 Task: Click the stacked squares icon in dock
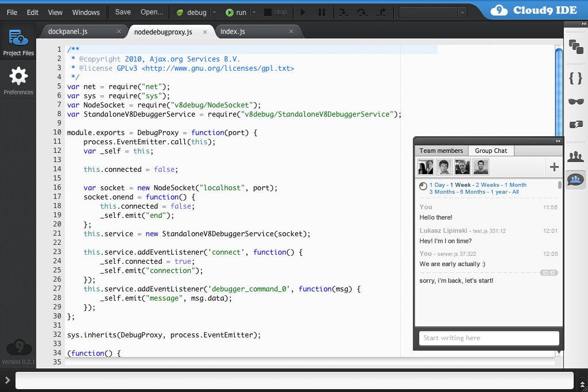click(x=575, y=46)
